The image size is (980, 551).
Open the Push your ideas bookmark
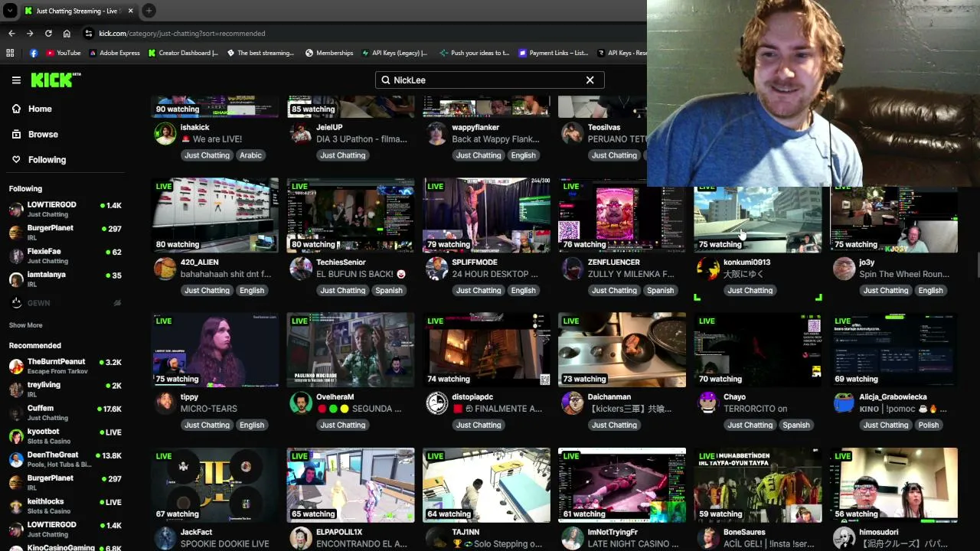474,53
